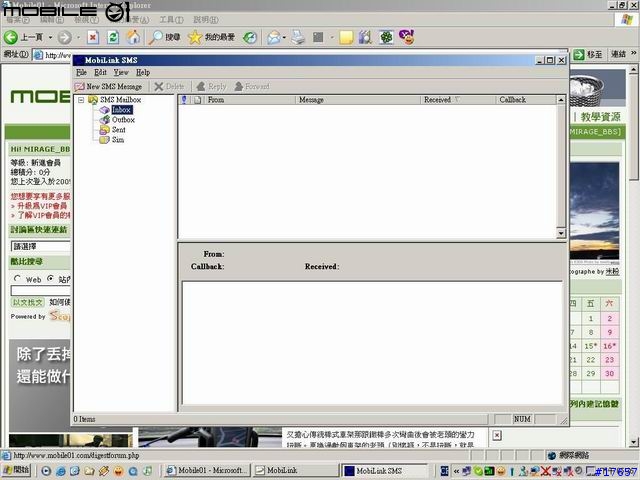Image resolution: width=640 pixels, height=480 pixels.
Task: Click calendar date 30 on Mobile01 page
Action: point(609,373)
